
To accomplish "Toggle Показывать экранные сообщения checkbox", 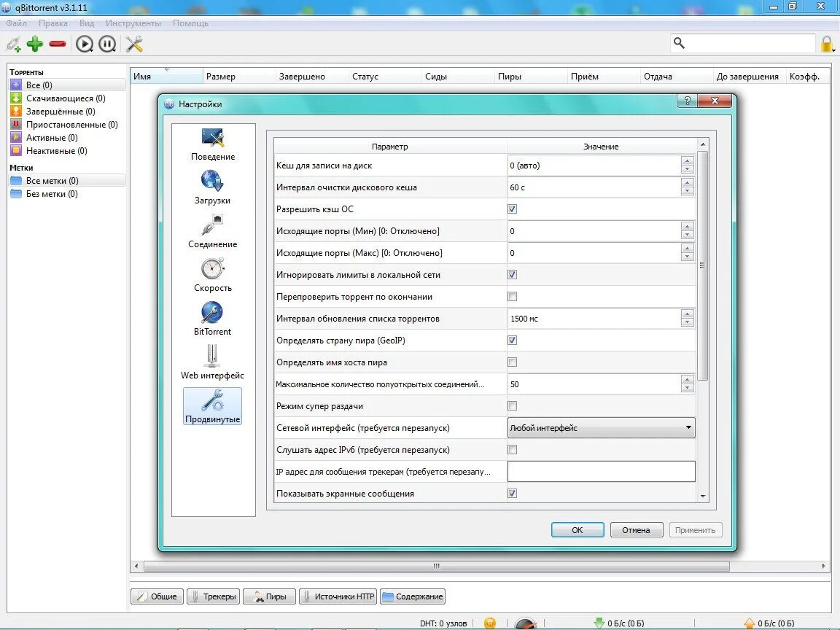I will click(512, 494).
